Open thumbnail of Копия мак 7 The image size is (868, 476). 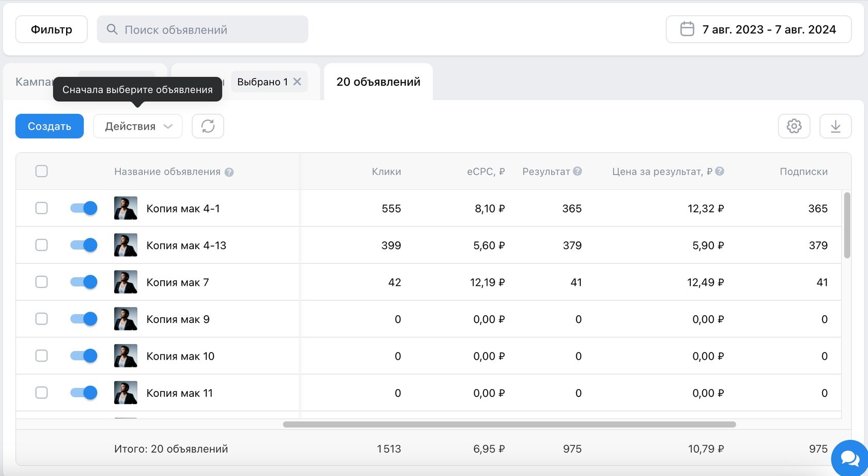tap(126, 282)
